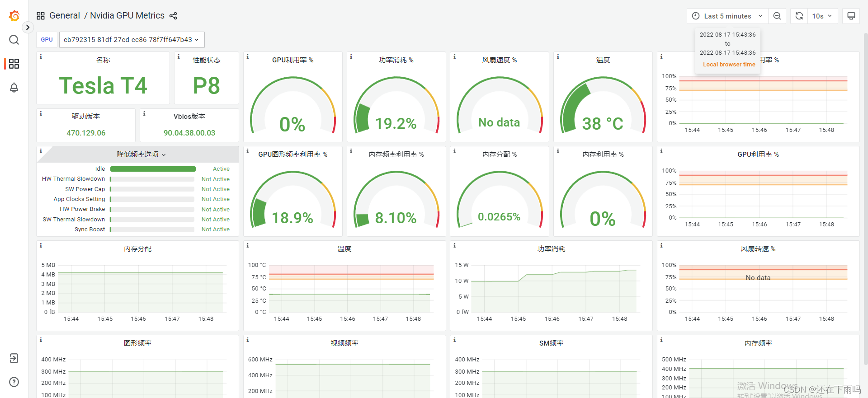Click the Idle green status bar

pos(153,169)
